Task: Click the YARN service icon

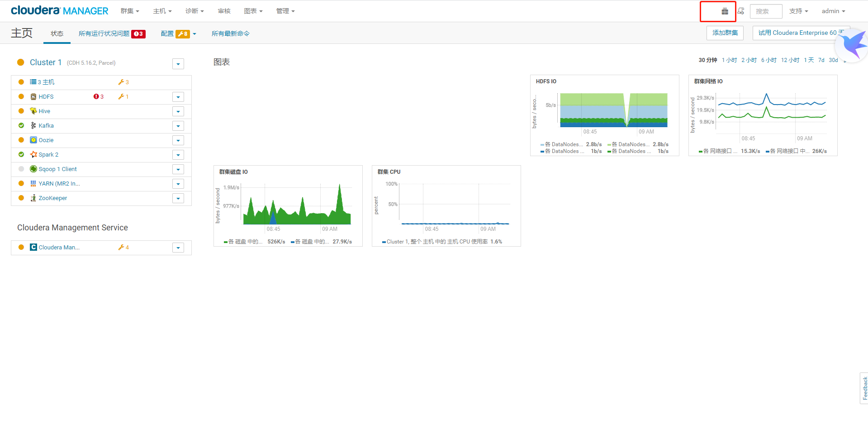Action: (33, 183)
